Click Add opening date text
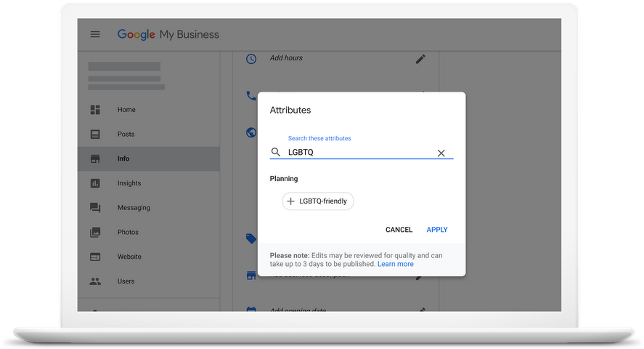 point(298,310)
